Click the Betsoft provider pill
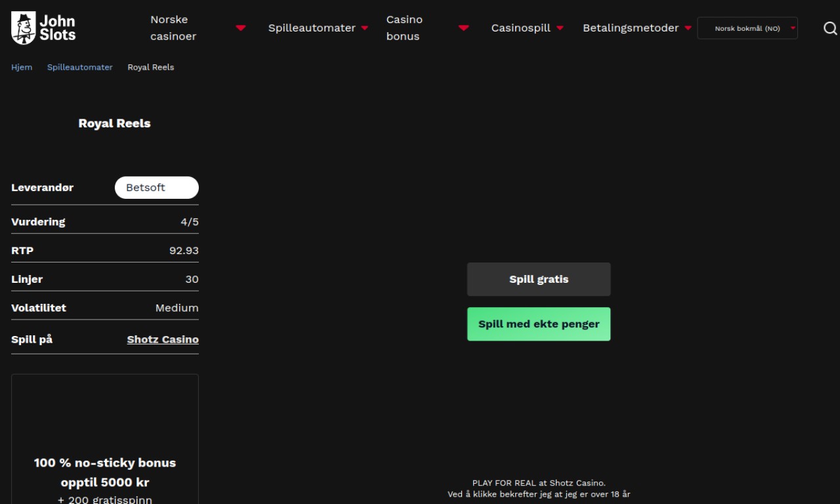 click(x=157, y=188)
